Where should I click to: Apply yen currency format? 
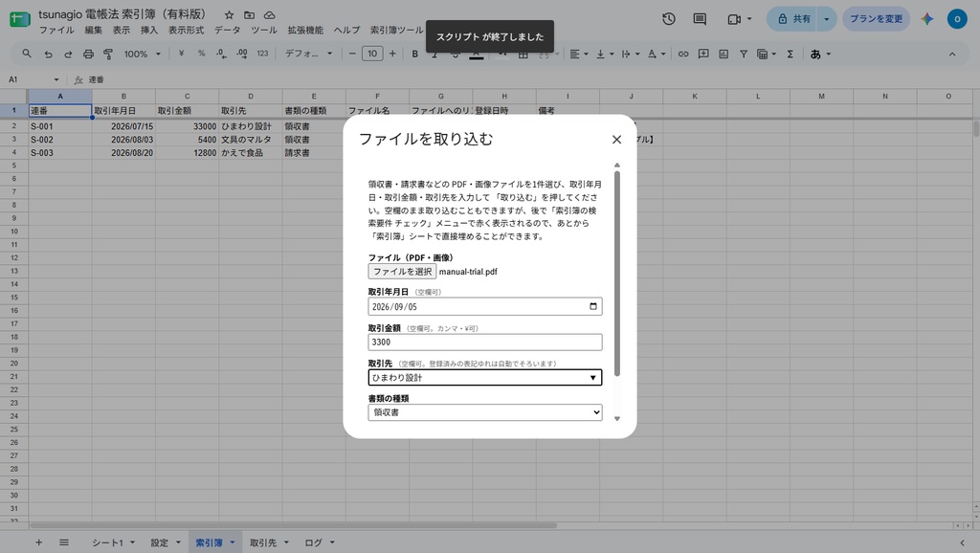pos(181,54)
